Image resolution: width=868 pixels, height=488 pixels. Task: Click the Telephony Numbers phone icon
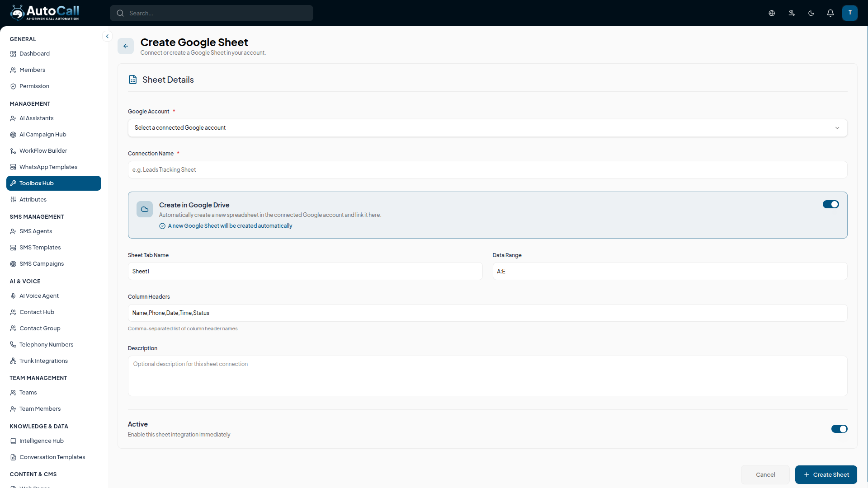click(x=13, y=345)
